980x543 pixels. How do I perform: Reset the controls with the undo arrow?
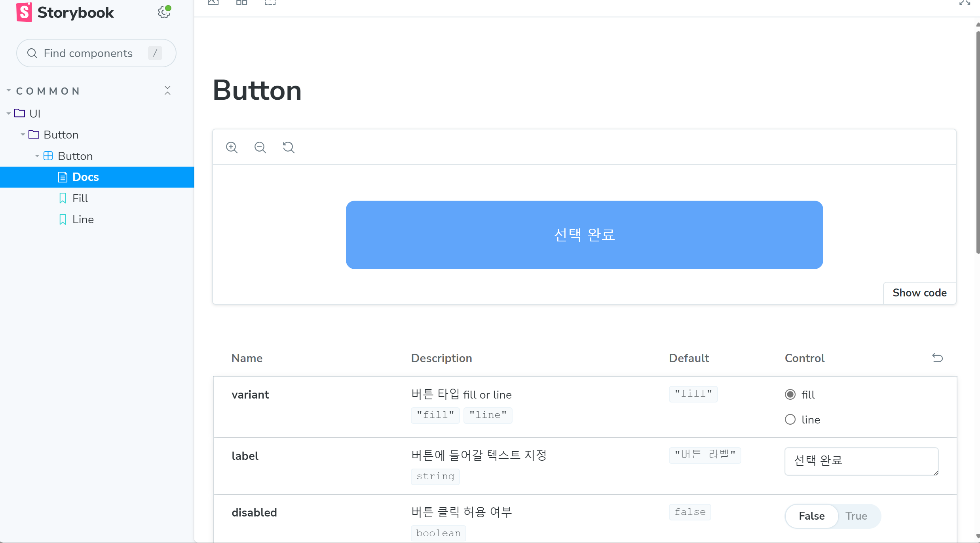point(937,358)
